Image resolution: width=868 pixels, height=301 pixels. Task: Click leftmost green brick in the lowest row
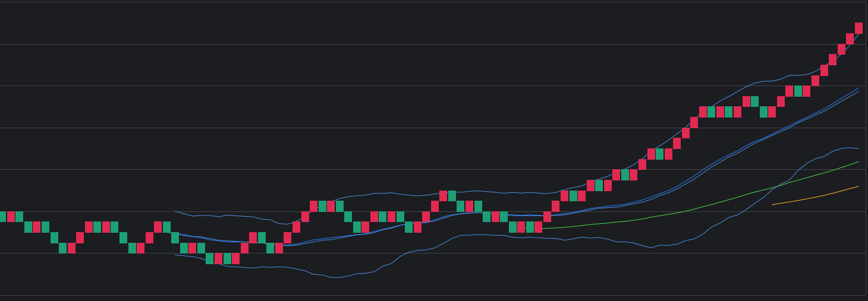coord(210,258)
